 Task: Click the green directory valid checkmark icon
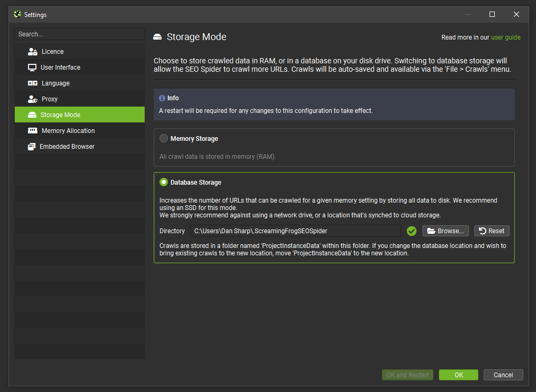pyautogui.click(x=412, y=231)
